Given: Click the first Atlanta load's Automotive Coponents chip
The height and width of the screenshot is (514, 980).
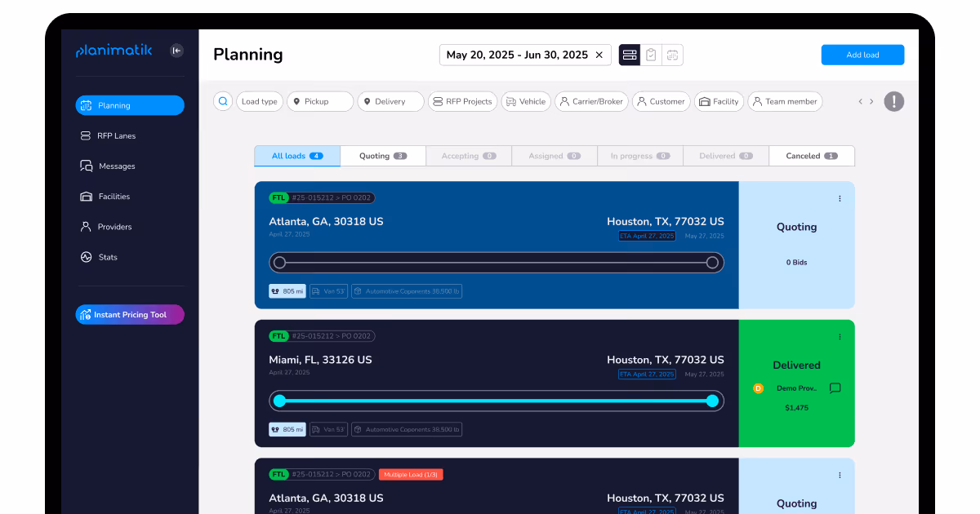Looking at the screenshot, I should 407,291.
